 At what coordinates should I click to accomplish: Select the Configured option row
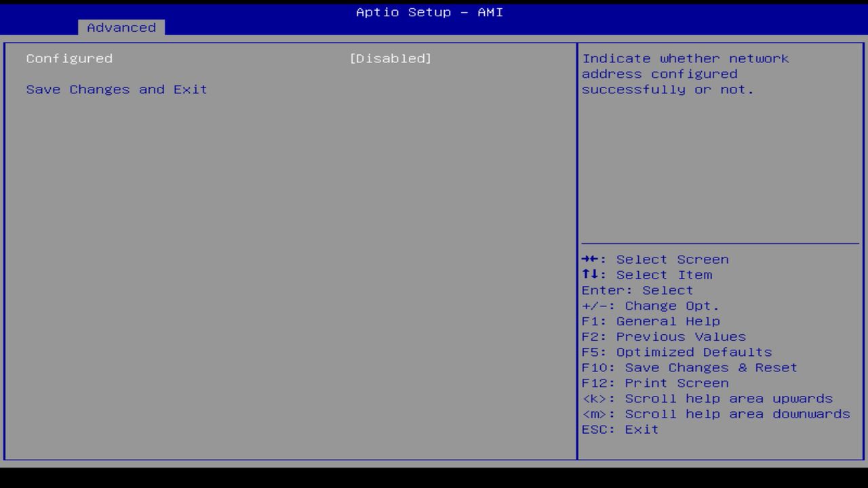pos(68,58)
